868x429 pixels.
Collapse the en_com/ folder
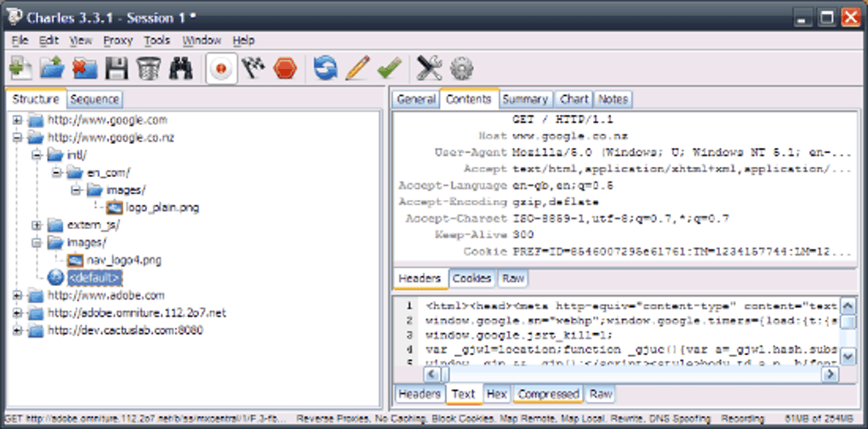57,174
